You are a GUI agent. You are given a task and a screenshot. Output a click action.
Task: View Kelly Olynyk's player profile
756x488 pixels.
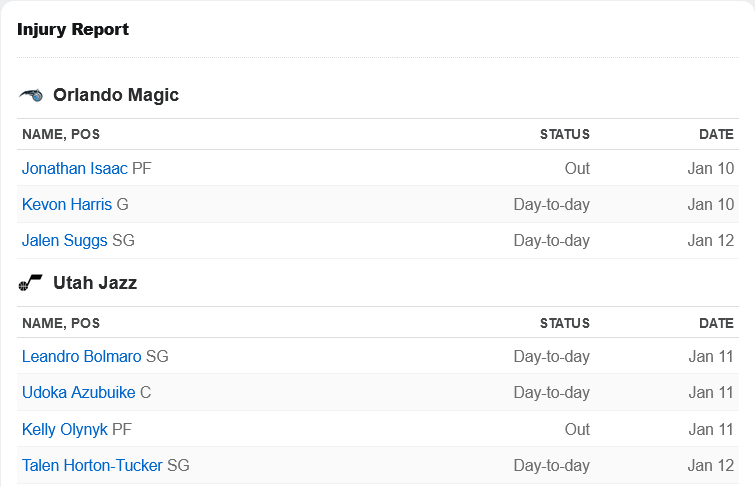tap(65, 429)
